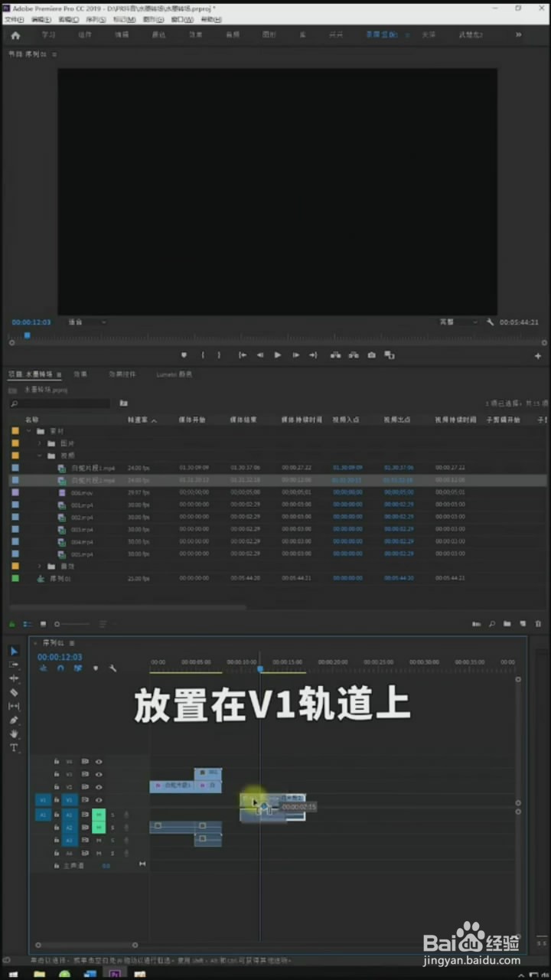The width and height of the screenshot is (551, 980).
Task: Open the timeline wrench settings icon
Action: 112,668
